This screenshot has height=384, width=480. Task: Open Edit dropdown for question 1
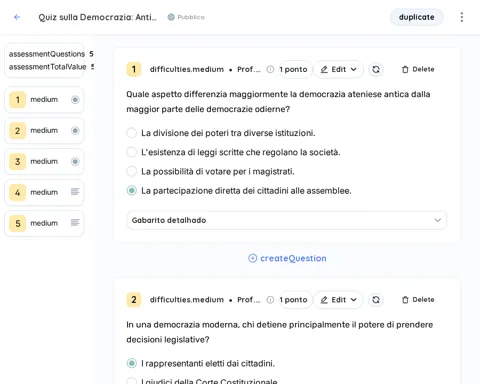coord(338,69)
